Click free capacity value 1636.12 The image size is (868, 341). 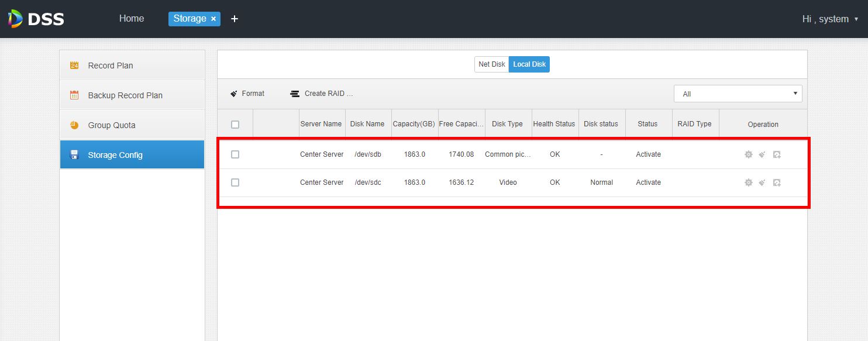[461, 182]
